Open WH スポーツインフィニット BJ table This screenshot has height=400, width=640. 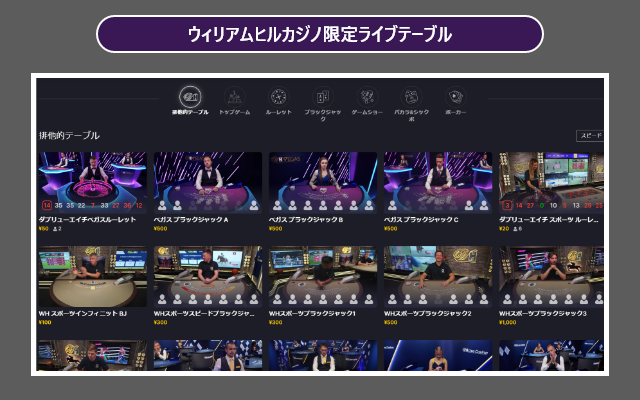pyautogui.click(x=92, y=276)
